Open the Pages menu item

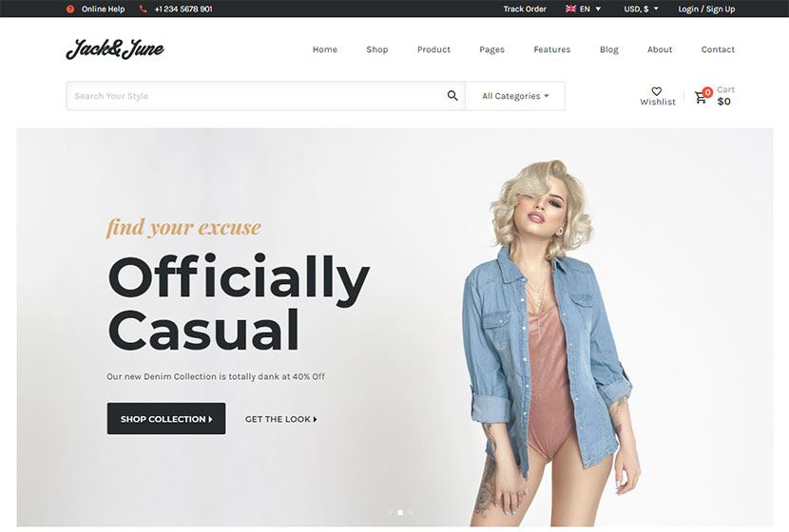[x=491, y=49]
